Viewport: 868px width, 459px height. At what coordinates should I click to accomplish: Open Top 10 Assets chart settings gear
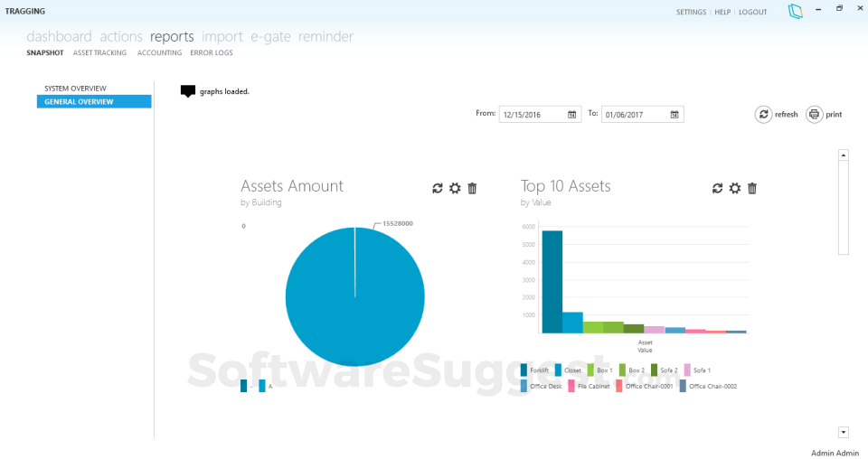tap(734, 188)
